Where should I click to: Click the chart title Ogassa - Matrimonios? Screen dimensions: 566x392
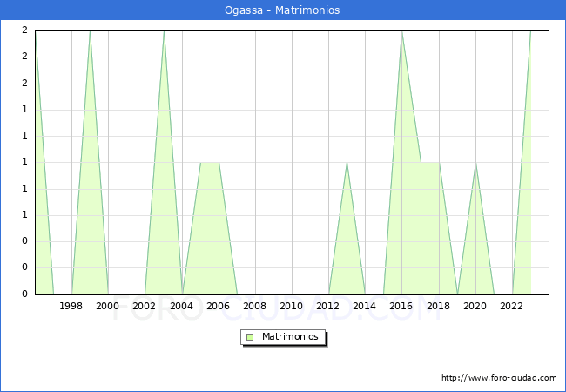[282, 10]
